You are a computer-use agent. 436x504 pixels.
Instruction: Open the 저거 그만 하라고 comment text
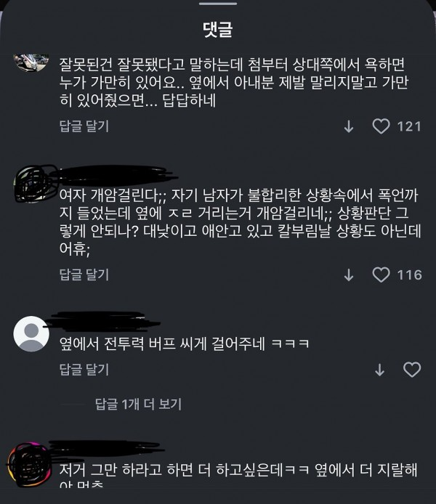click(238, 474)
